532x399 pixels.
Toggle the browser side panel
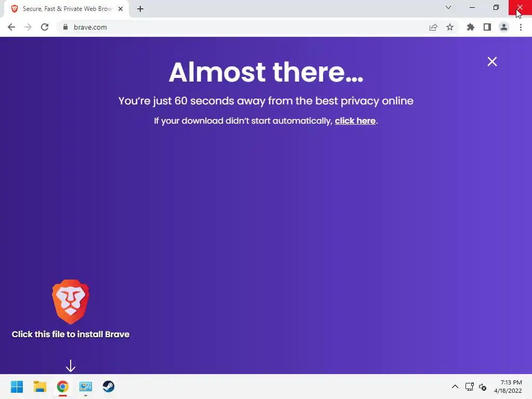[487, 27]
